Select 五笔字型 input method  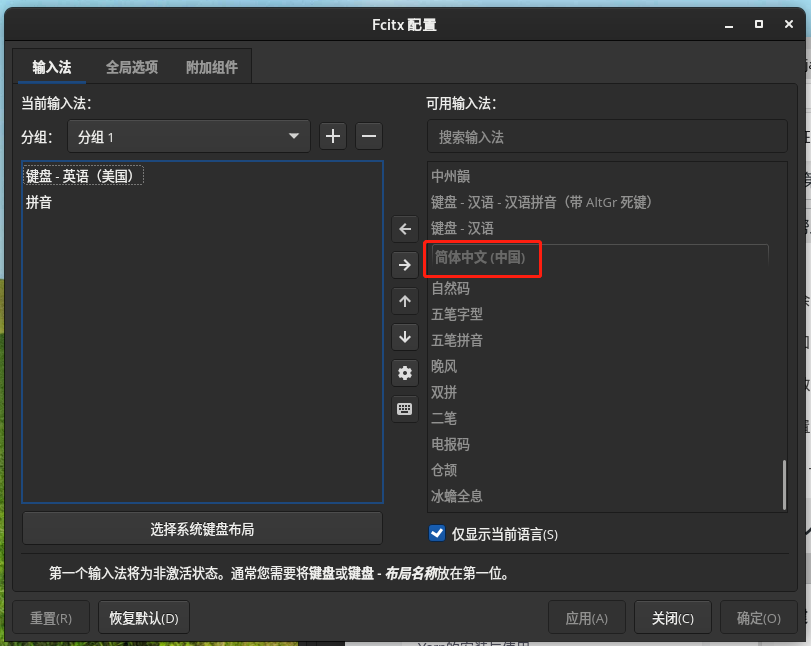pos(605,314)
